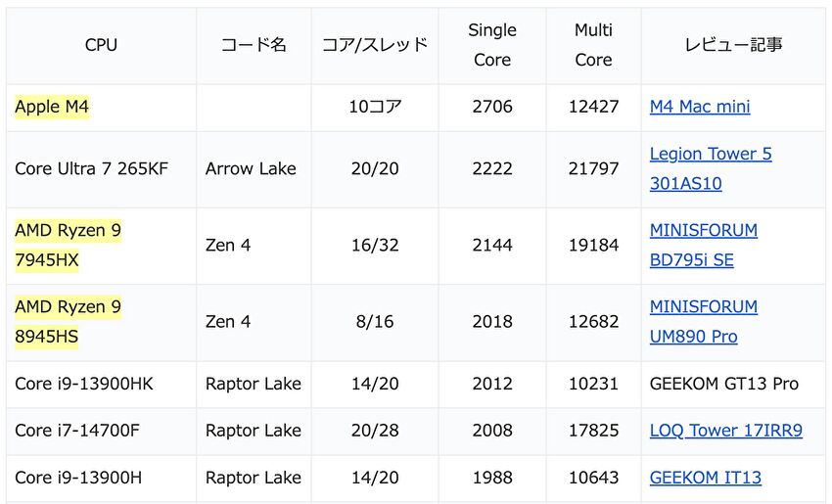Click the AMD Ryzen 9 7945HX cell
832x504 pixels.
[x=69, y=245]
